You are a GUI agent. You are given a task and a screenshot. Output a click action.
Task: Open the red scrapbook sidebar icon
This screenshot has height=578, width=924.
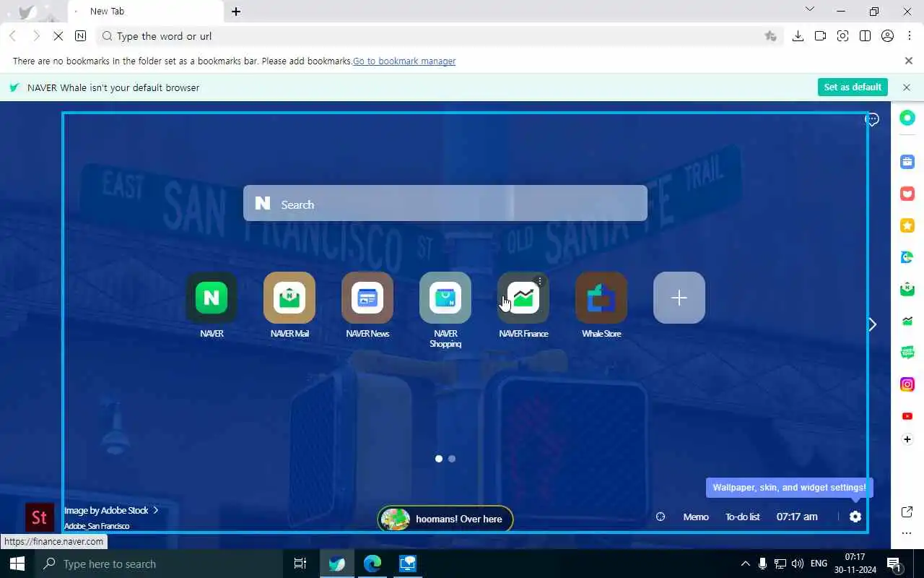coord(907,194)
